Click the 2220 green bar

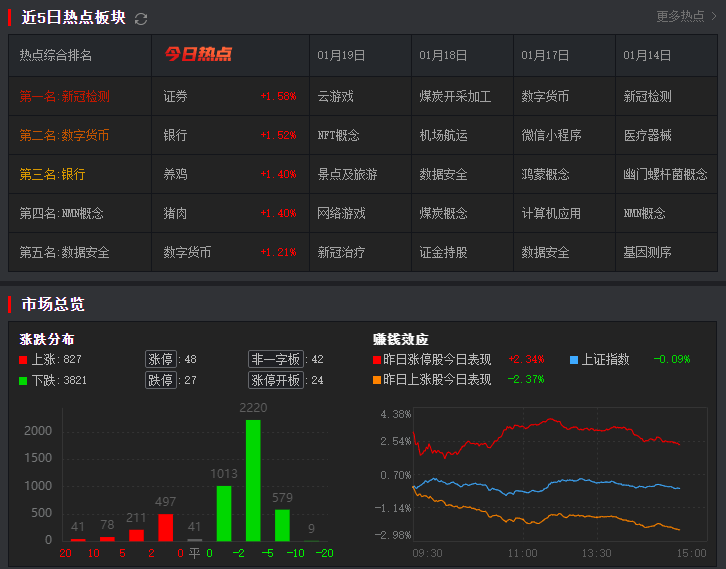(x=253, y=481)
